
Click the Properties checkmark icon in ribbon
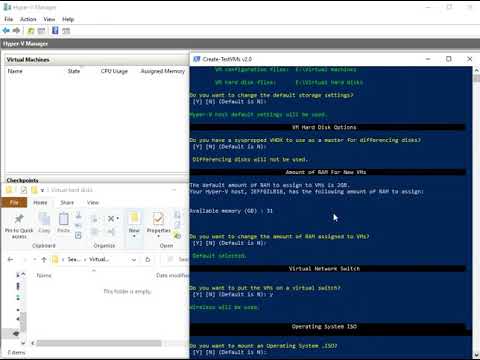(158, 219)
